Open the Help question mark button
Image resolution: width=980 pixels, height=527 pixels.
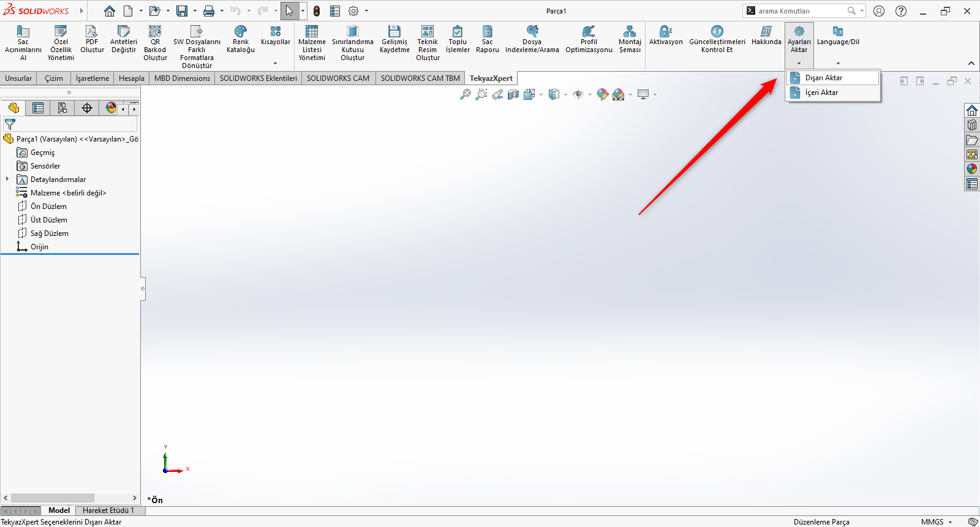[901, 11]
